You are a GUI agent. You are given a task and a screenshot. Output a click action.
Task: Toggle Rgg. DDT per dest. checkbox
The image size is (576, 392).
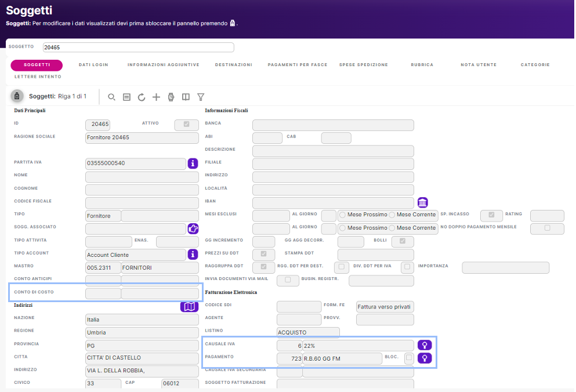point(341,267)
